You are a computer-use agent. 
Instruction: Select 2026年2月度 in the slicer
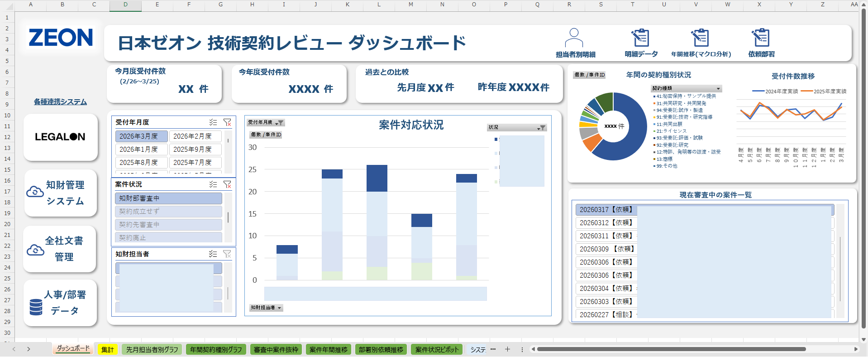195,136
